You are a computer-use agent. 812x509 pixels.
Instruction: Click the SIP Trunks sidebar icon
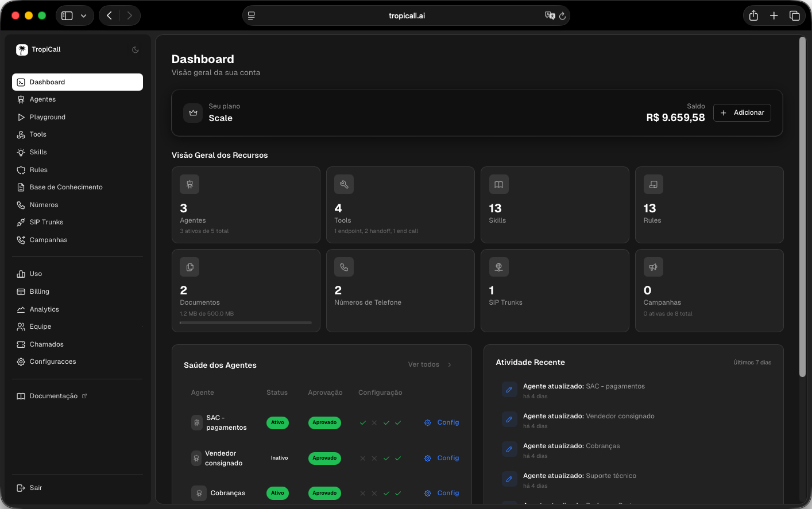tap(21, 222)
